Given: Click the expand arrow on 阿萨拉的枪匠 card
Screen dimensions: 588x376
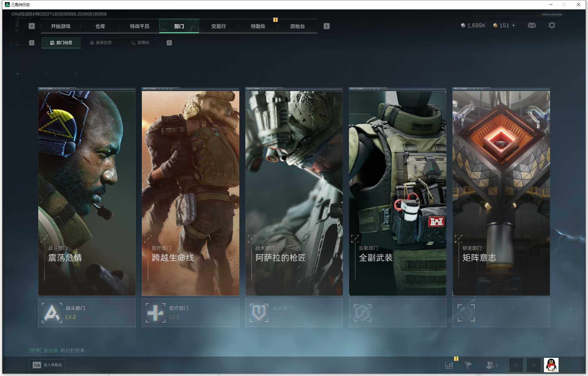Looking at the screenshot, I should (251, 239).
